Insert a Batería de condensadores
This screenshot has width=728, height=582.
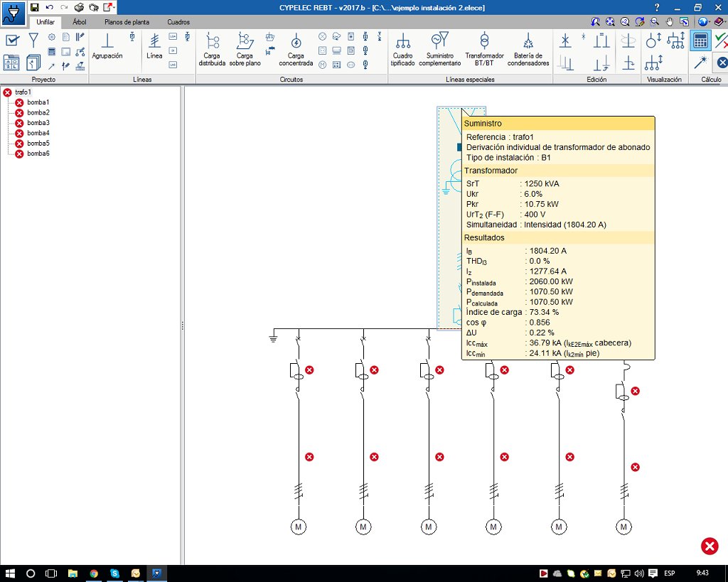[528, 49]
